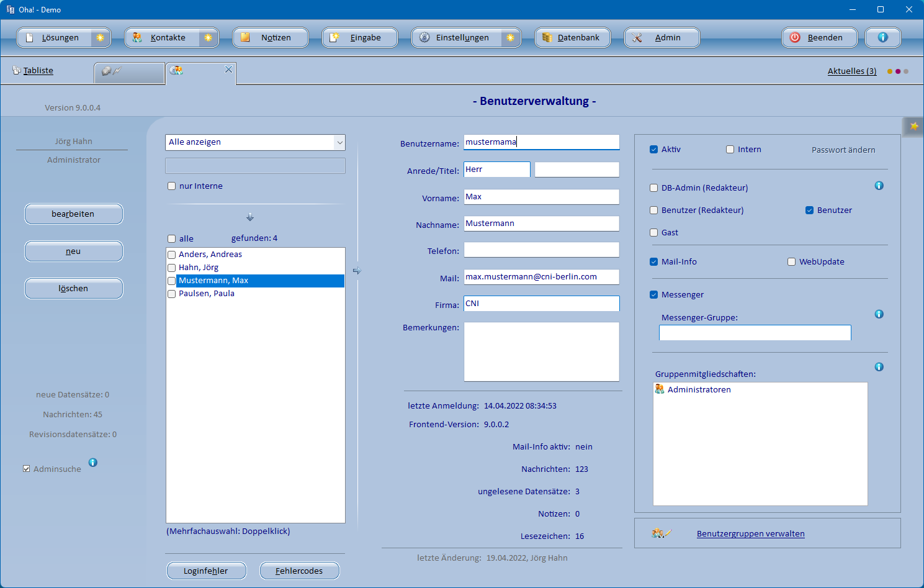Open the Datenbank menu
This screenshot has width=924, height=588.
(572, 38)
